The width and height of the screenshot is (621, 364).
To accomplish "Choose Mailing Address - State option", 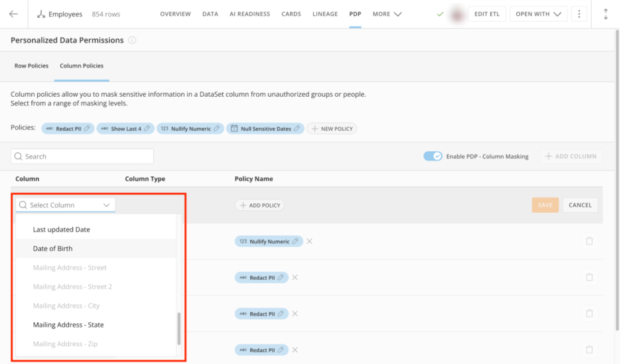I will pos(68,325).
